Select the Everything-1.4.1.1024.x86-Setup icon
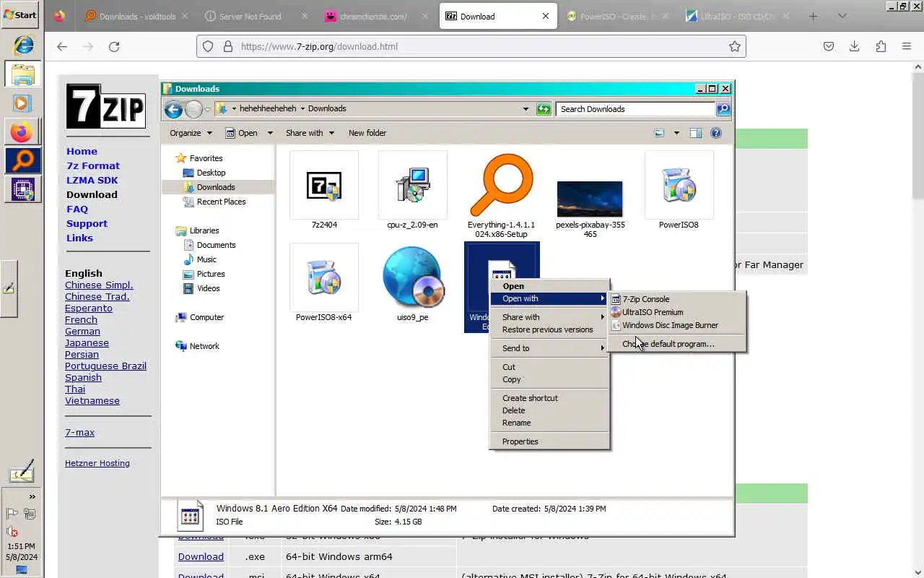Image resolution: width=924 pixels, height=578 pixels. coord(502,186)
